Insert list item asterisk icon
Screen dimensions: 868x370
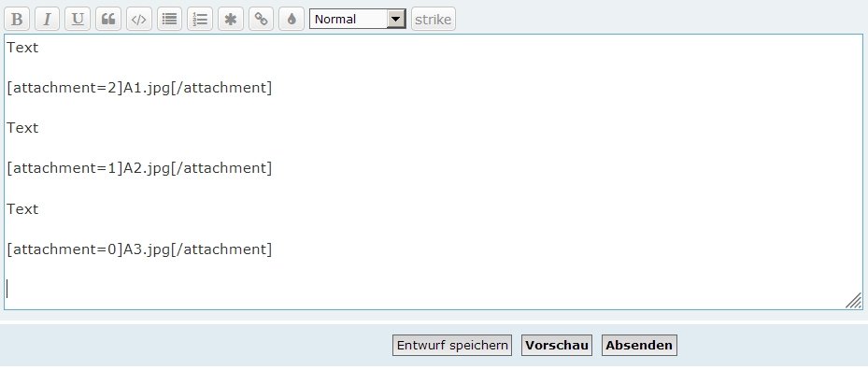(x=231, y=20)
